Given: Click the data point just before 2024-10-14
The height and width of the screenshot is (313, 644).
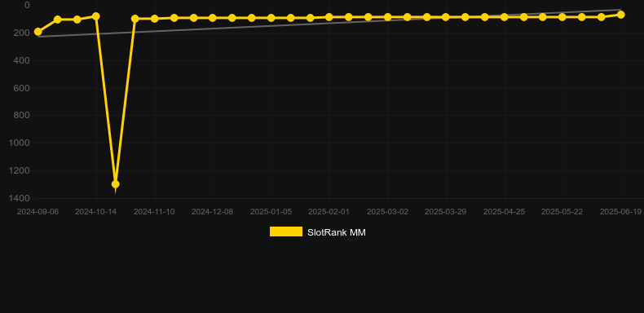Looking at the screenshot, I should pyautogui.click(x=77, y=20).
